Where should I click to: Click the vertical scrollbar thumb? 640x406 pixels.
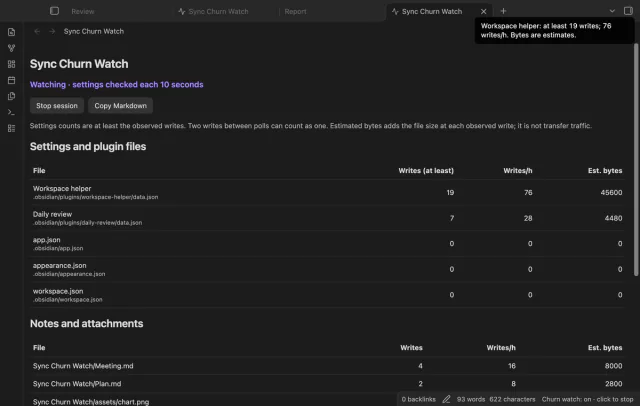(636, 159)
